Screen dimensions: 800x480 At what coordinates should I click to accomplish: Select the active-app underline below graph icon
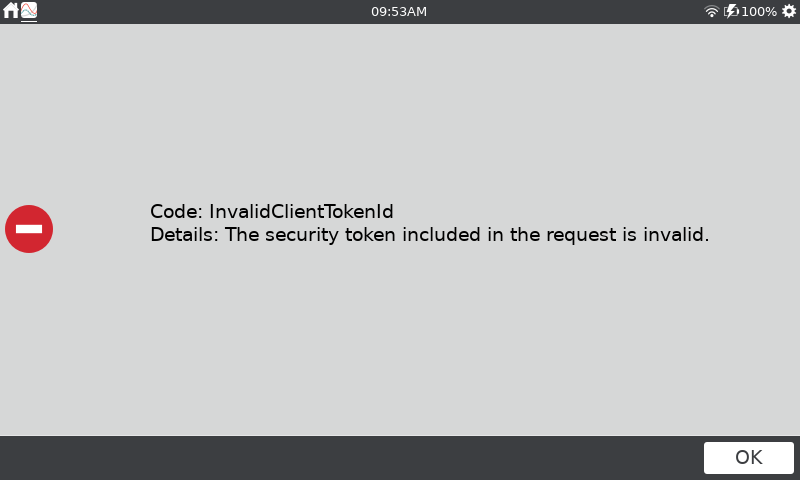pos(29,21)
